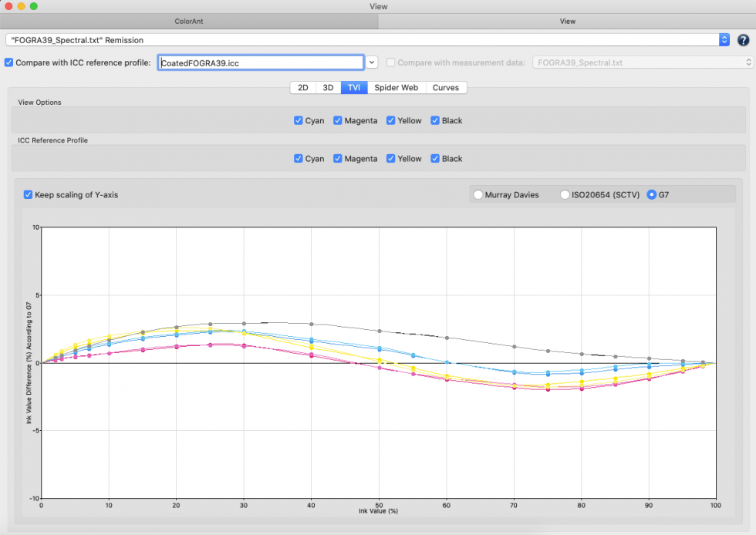Disable the Cyan channel under View Options
Screen dimensions: 756x535
[x=298, y=120]
